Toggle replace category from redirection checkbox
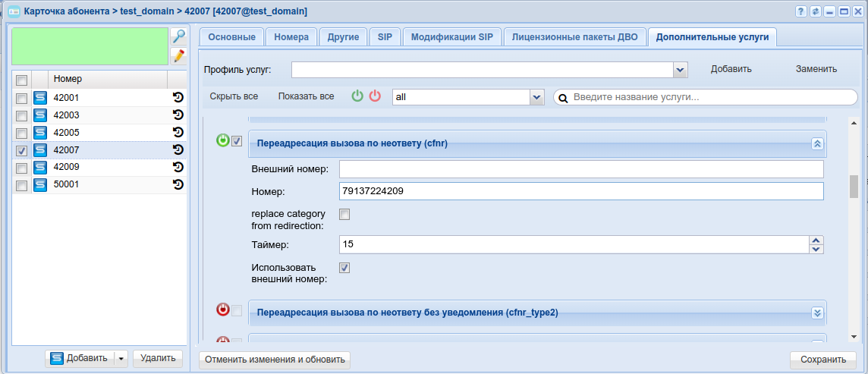The image size is (868, 374). (344, 214)
